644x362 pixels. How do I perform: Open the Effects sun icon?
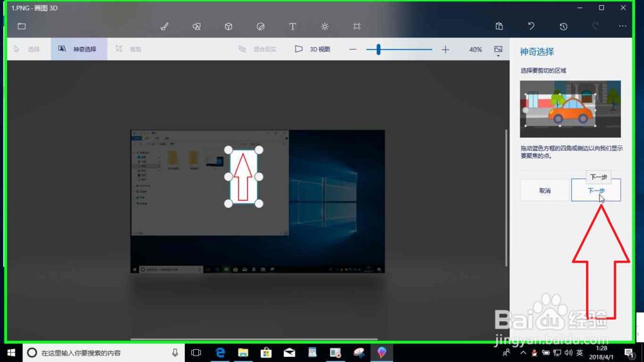point(325,26)
